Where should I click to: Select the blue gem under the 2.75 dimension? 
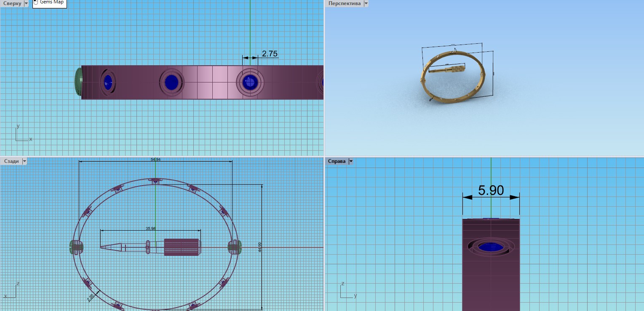pyautogui.click(x=250, y=82)
